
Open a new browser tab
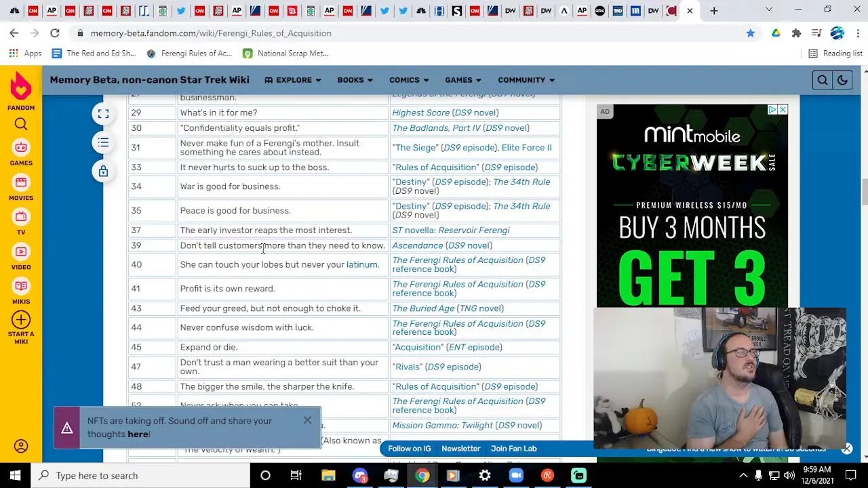[x=714, y=10]
